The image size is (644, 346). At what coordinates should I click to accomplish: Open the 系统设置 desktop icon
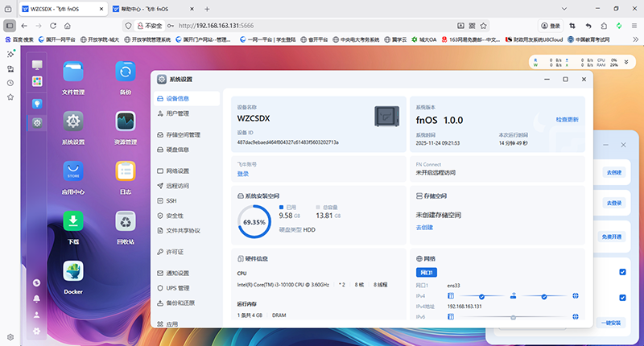pos(73,122)
